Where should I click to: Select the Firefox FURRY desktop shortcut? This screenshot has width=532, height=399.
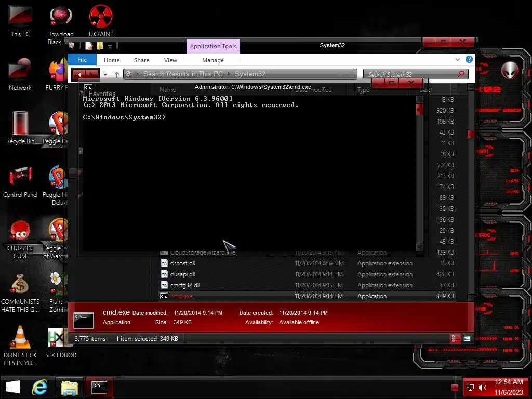pyautogui.click(x=58, y=74)
